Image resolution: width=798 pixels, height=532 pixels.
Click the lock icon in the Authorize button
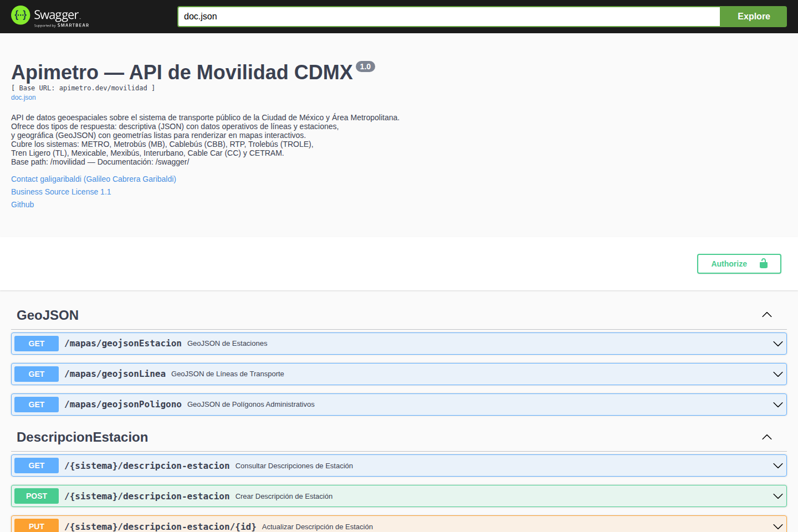point(764,264)
